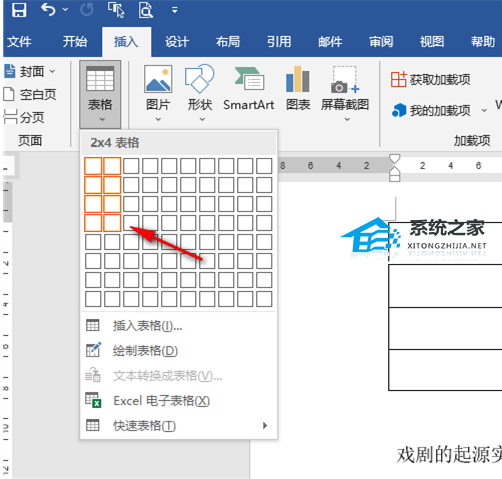Switch to the 邮件 tab
This screenshot has height=479, width=502.
(330, 42)
